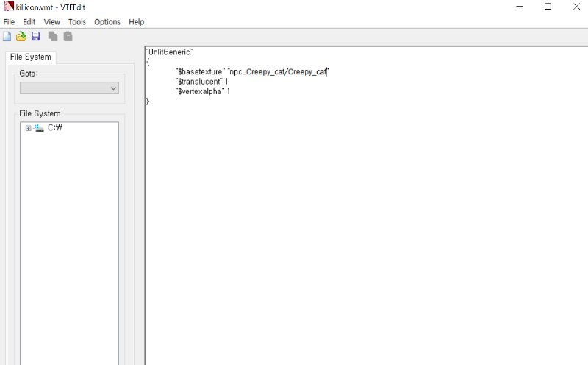This screenshot has width=588, height=365.
Task: Open the Help menu
Action: point(136,22)
